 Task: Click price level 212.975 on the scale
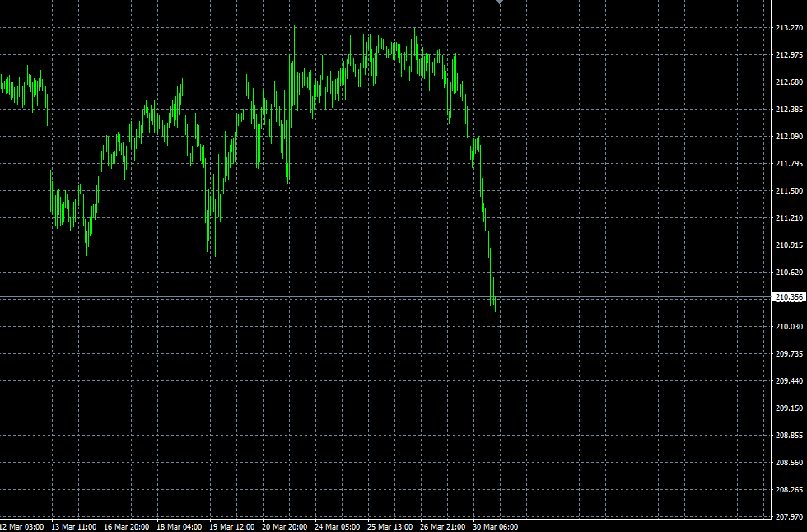click(789, 55)
